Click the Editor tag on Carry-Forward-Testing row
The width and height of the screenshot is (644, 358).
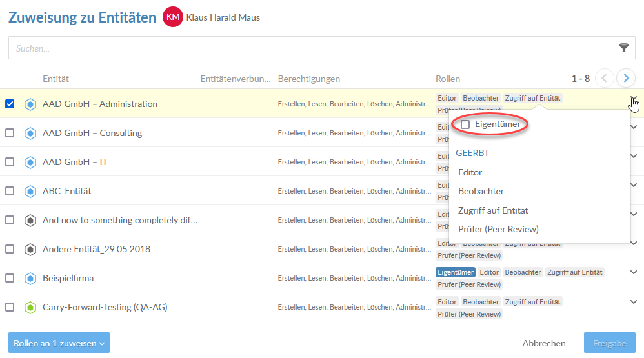point(447,302)
